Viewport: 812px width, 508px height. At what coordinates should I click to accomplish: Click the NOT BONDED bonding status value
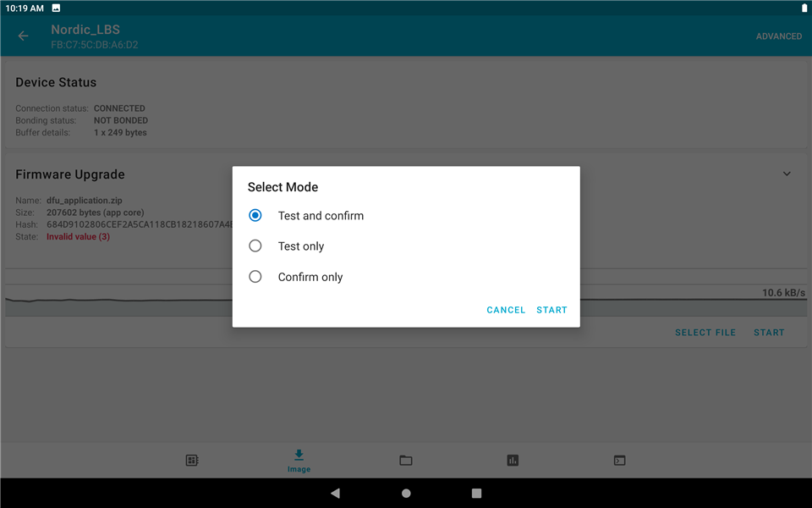[x=121, y=120]
